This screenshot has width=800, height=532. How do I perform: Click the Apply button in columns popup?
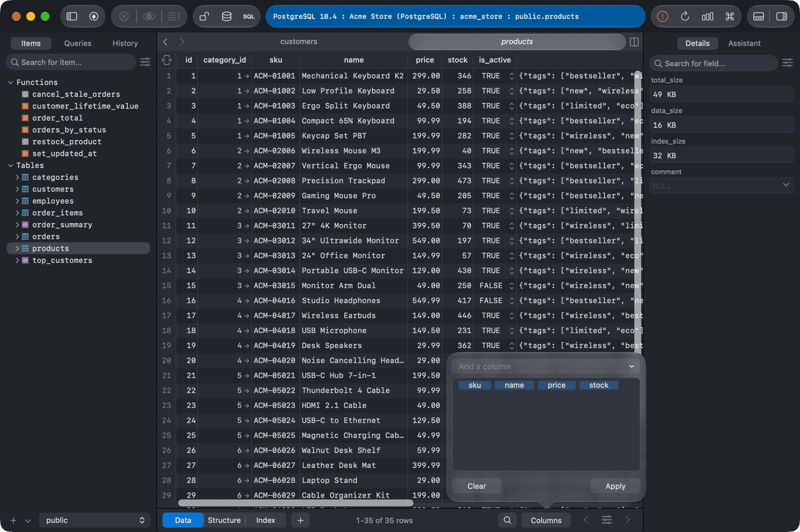615,486
